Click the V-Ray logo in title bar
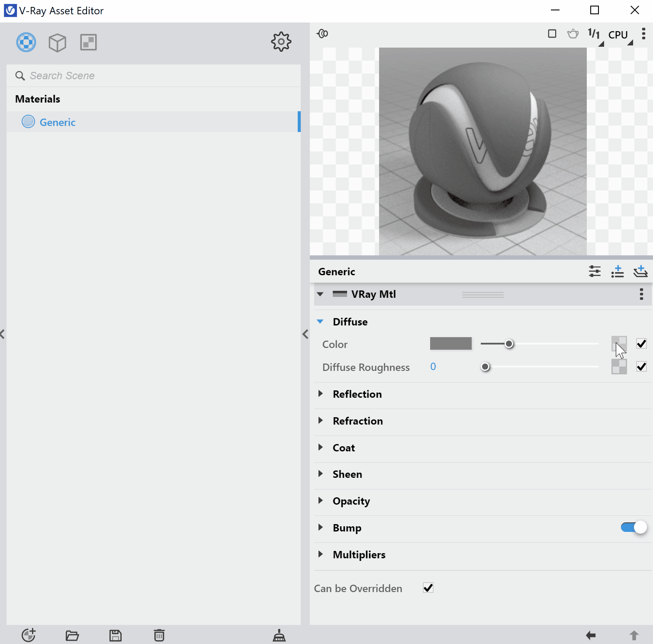The width and height of the screenshot is (653, 644). (x=10, y=10)
